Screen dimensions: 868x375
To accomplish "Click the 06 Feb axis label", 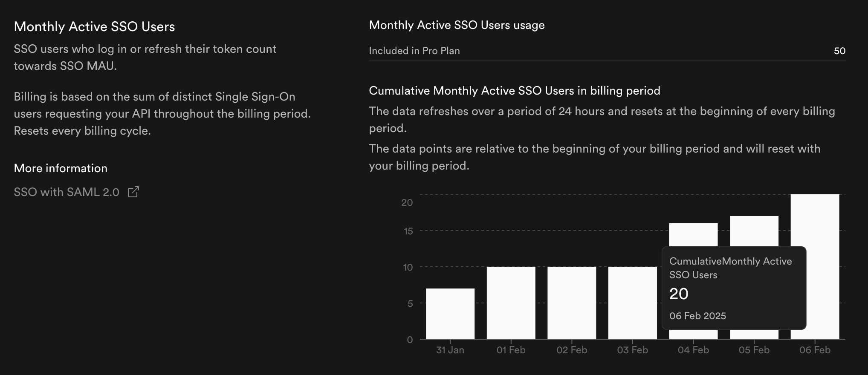I will tap(815, 350).
